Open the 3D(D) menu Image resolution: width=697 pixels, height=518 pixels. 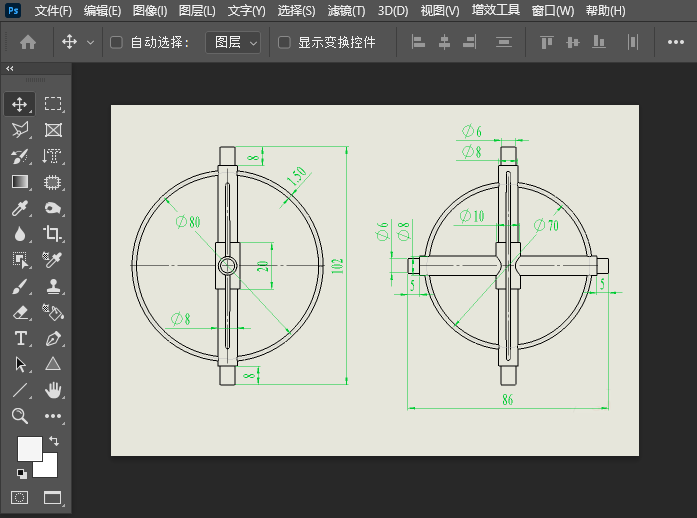click(x=393, y=11)
